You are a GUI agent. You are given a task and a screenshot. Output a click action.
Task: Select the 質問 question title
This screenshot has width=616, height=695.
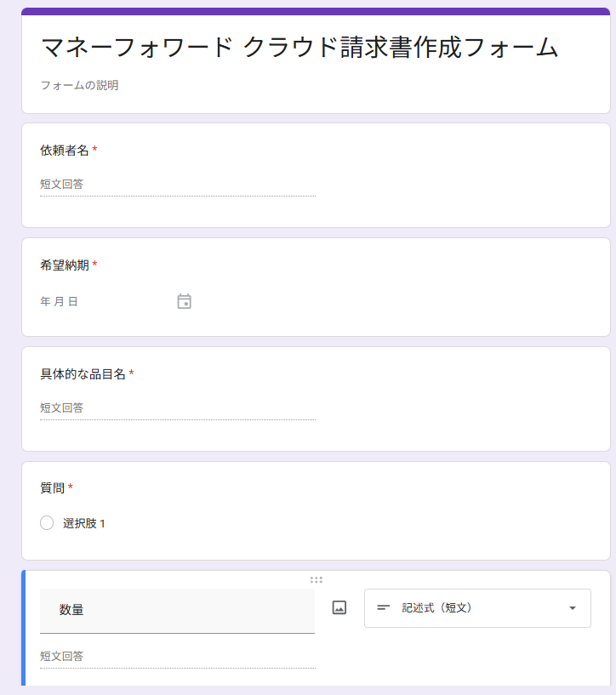tap(52, 488)
